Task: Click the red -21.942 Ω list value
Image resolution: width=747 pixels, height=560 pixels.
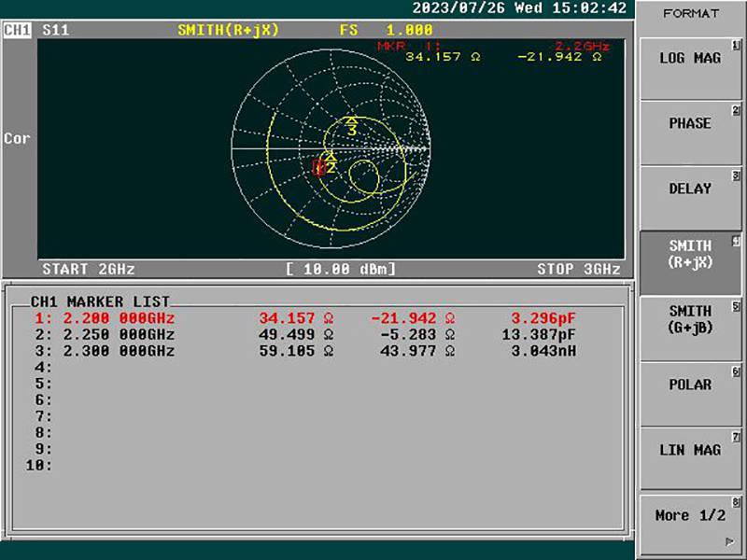Action: coord(413,318)
